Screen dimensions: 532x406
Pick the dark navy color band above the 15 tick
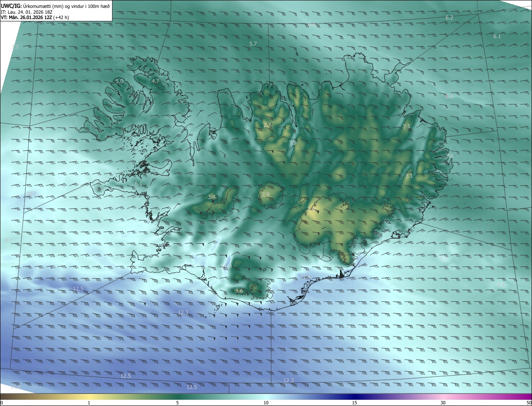click(x=355, y=396)
